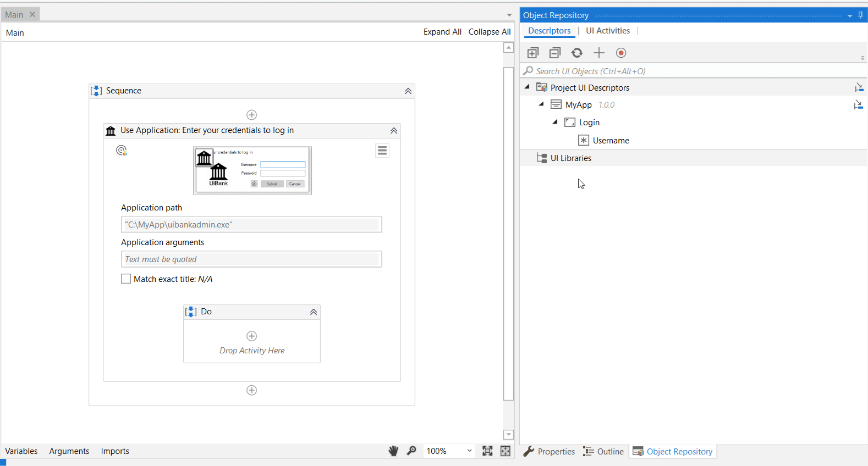Click the plus icon to create application

coord(599,53)
